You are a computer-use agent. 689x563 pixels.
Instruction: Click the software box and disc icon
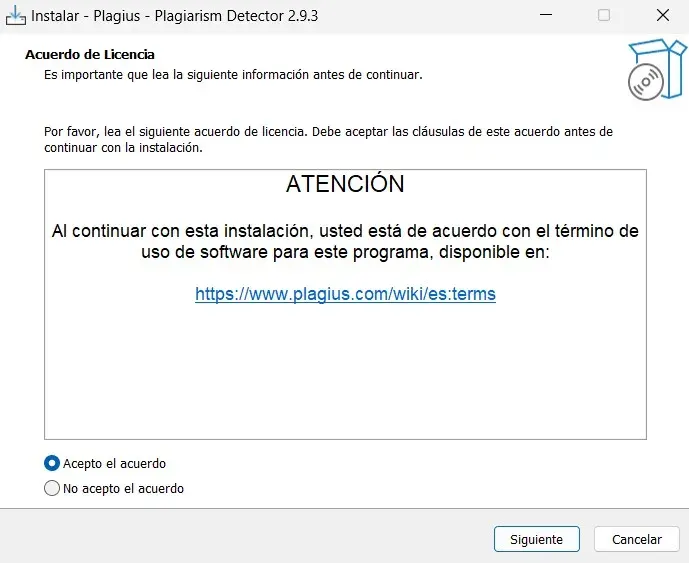(x=657, y=69)
